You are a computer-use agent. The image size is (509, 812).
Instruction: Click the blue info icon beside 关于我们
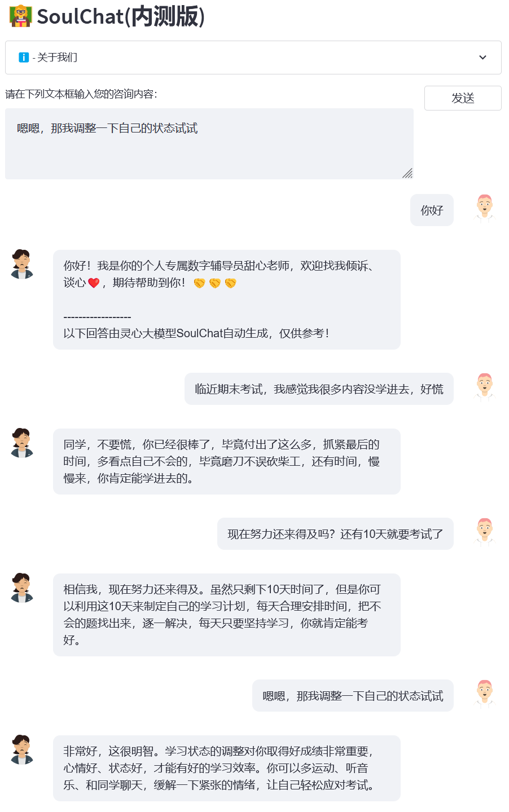(24, 58)
